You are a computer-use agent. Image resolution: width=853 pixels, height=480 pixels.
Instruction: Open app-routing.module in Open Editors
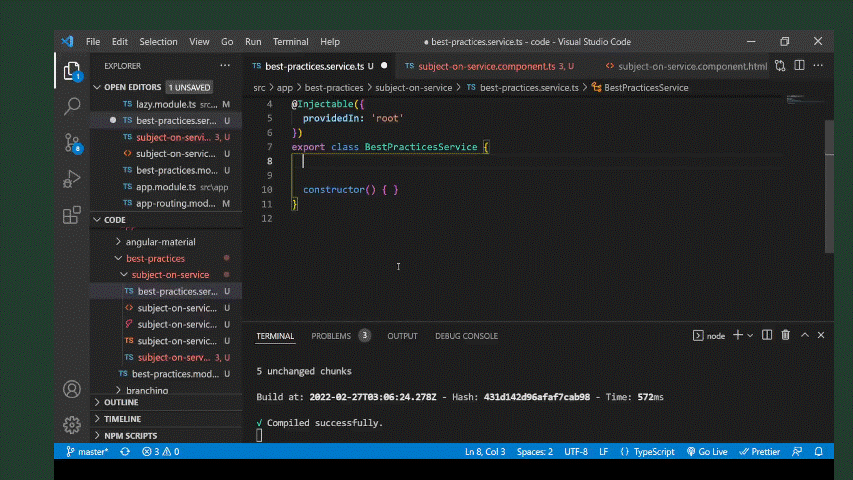click(166, 204)
